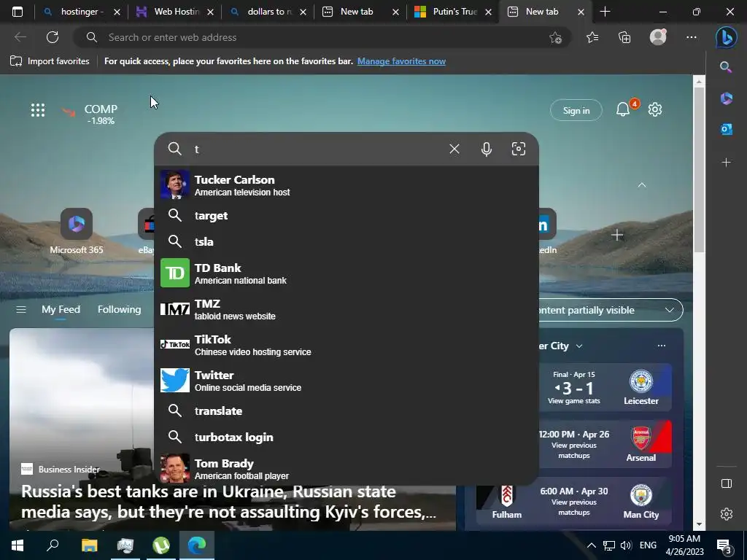Choose translate search suggestion
Screen dimensions: 747x560
point(347,411)
